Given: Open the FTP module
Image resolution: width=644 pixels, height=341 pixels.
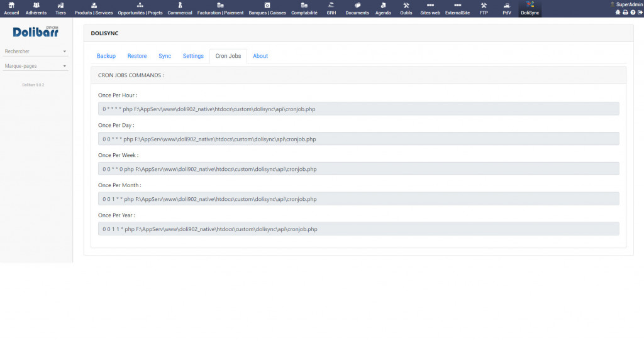Looking at the screenshot, I should (x=484, y=8).
